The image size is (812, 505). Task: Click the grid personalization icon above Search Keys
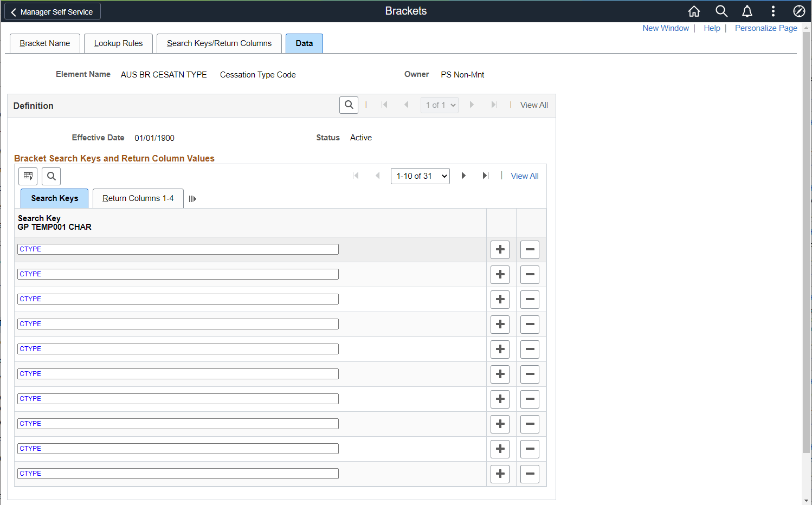click(x=28, y=176)
